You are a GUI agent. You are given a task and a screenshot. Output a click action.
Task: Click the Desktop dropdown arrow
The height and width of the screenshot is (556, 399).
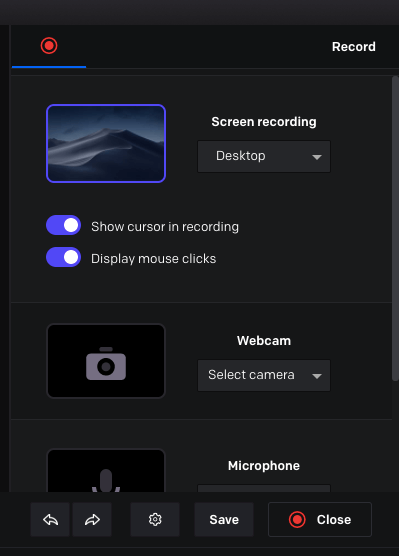tap(317, 157)
